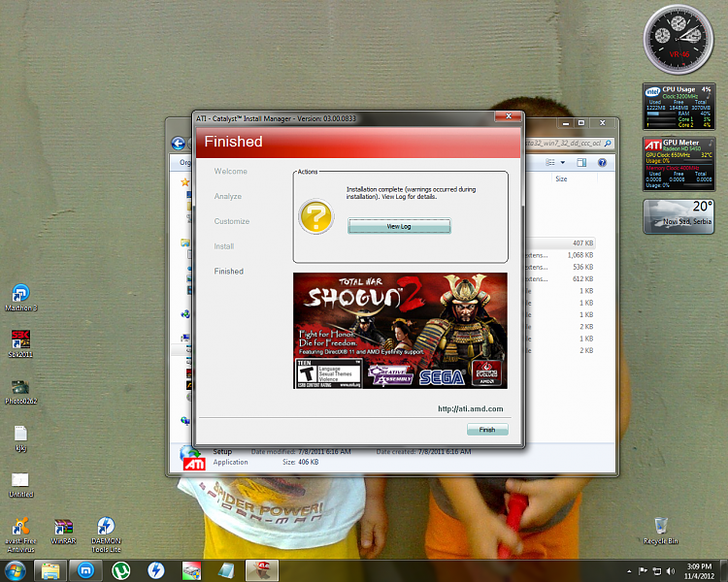Open the Recycle Bin
Viewport: 728px width, 582px height.
pyautogui.click(x=661, y=531)
